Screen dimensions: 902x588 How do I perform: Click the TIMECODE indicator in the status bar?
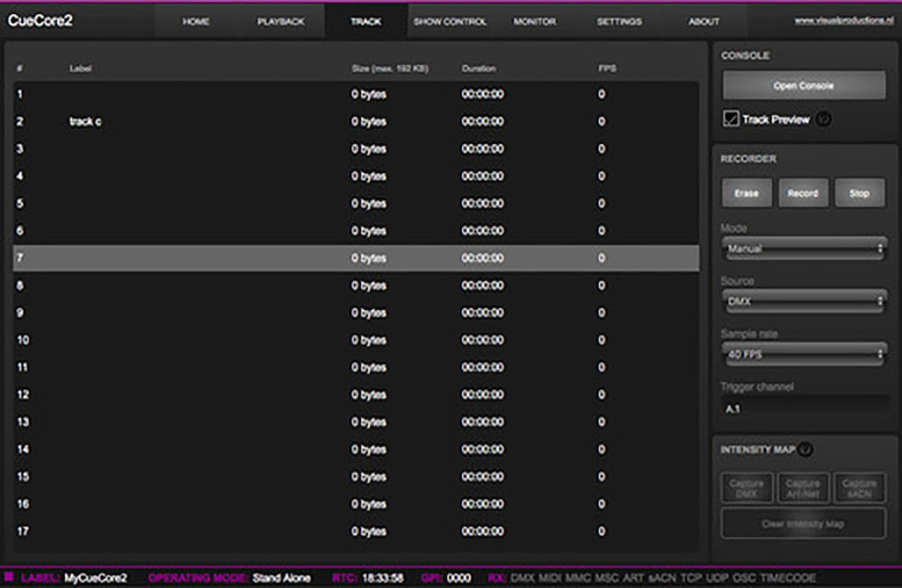pyautogui.click(x=788, y=578)
